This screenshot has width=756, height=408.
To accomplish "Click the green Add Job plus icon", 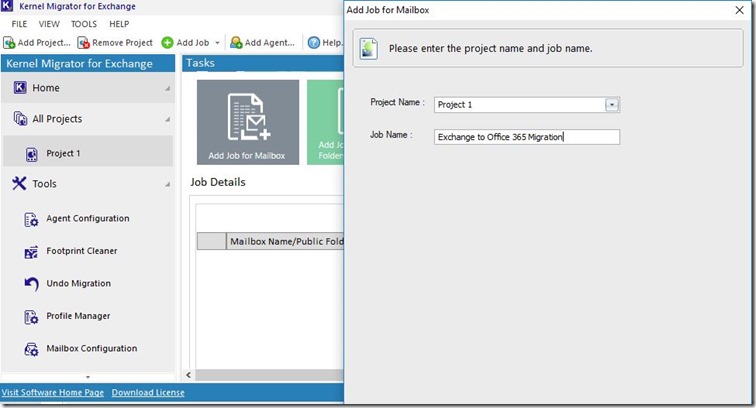I will pyautogui.click(x=167, y=43).
